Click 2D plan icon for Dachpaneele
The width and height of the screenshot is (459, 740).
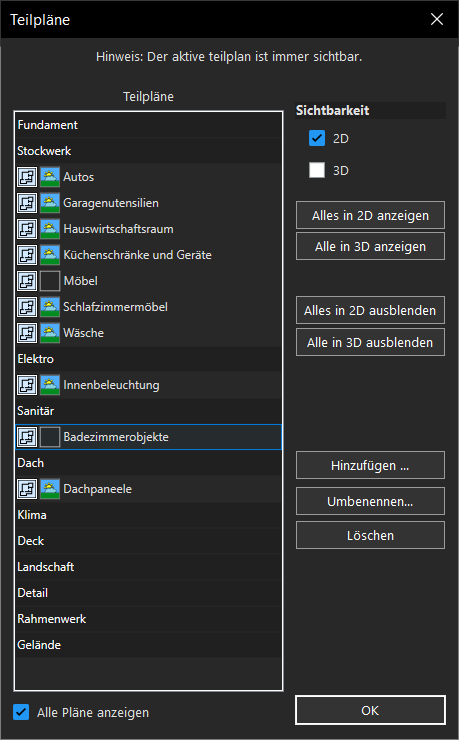tap(27, 489)
